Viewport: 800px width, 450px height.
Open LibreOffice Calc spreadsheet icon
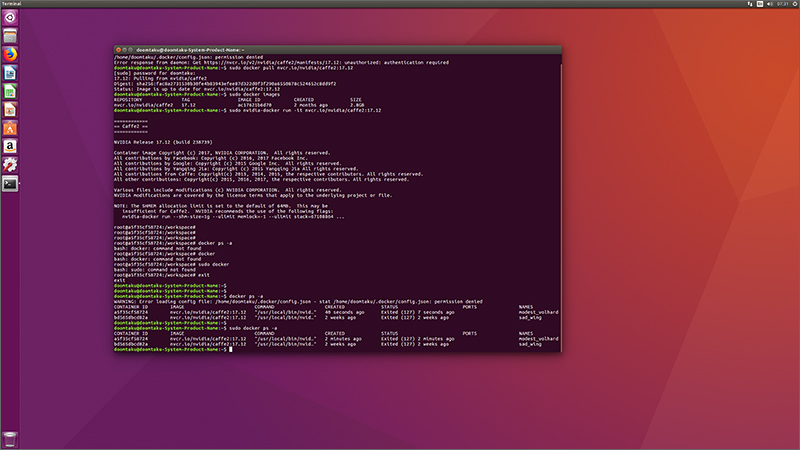10,91
